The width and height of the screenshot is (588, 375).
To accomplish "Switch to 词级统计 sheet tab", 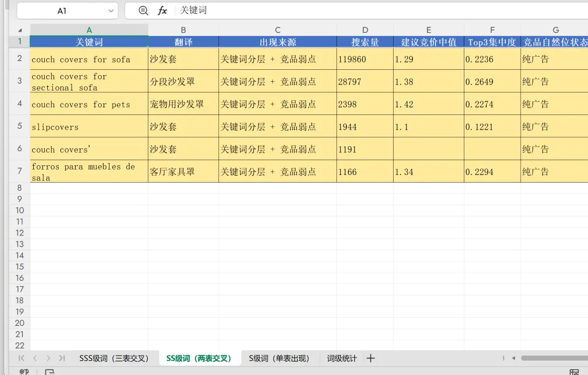I will pos(341,358).
